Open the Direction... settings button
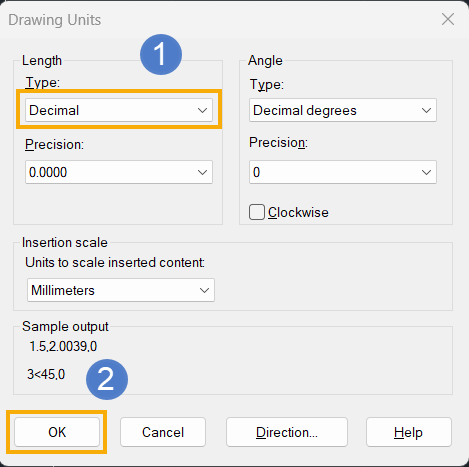The image size is (469, 467). (287, 432)
